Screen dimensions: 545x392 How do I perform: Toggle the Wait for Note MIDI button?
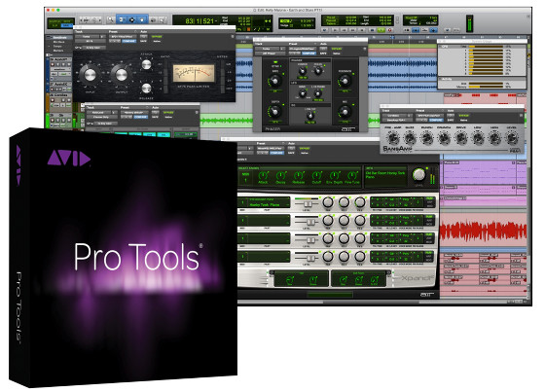pyautogui.click(x=407, y=30)
